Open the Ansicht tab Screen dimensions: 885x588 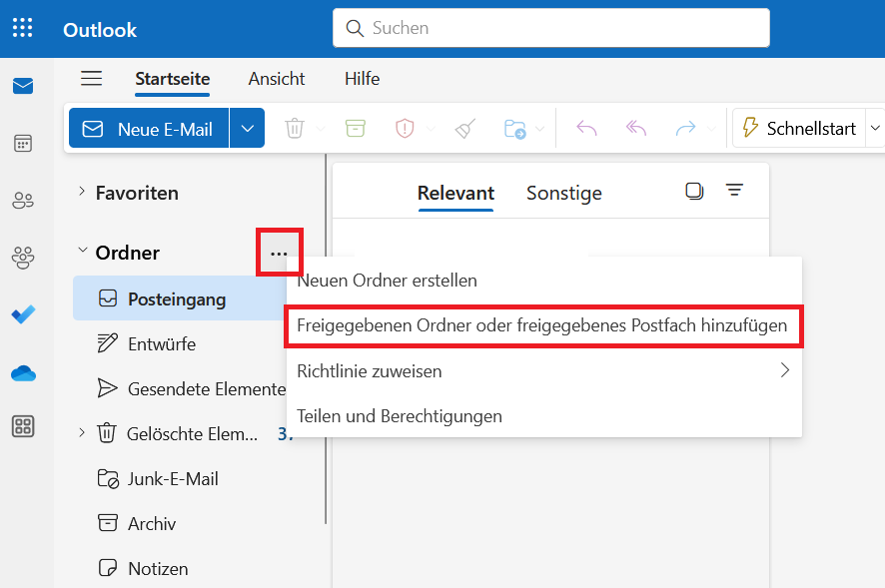tap(277, 79)
